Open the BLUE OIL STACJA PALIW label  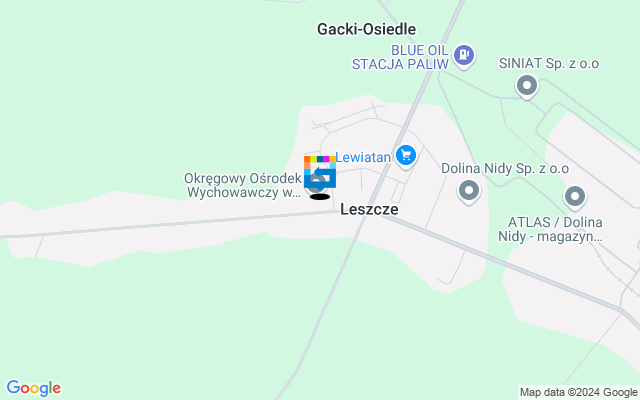tap(400, 57)
